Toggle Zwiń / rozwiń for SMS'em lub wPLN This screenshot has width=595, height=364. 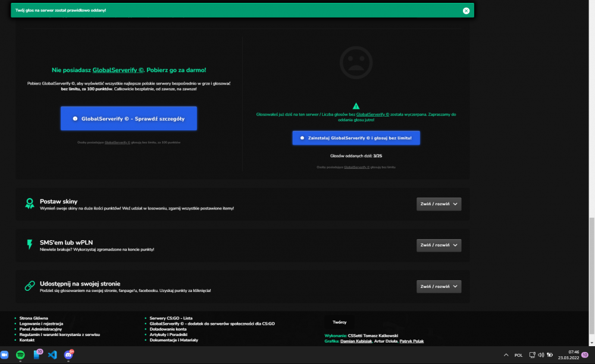(x=439, y=245)
